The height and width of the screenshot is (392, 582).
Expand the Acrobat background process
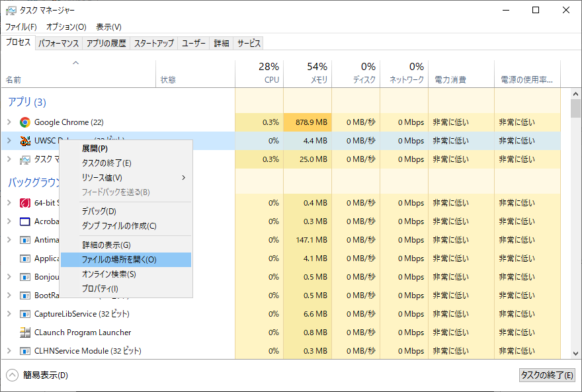point(9,221)
